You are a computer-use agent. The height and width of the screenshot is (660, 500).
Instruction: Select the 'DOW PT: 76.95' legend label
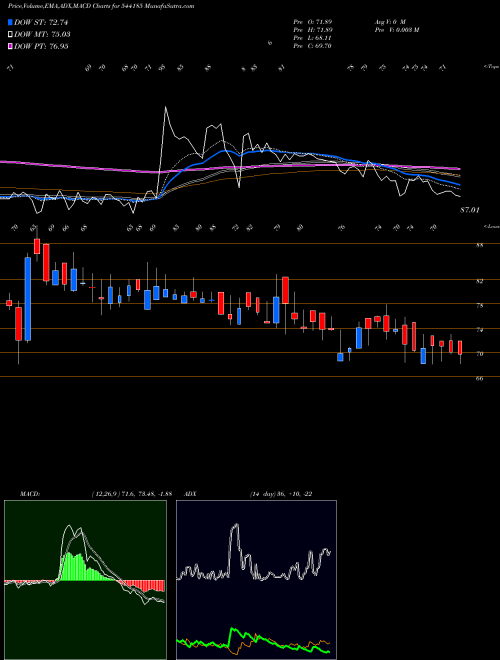coord(41,47)
